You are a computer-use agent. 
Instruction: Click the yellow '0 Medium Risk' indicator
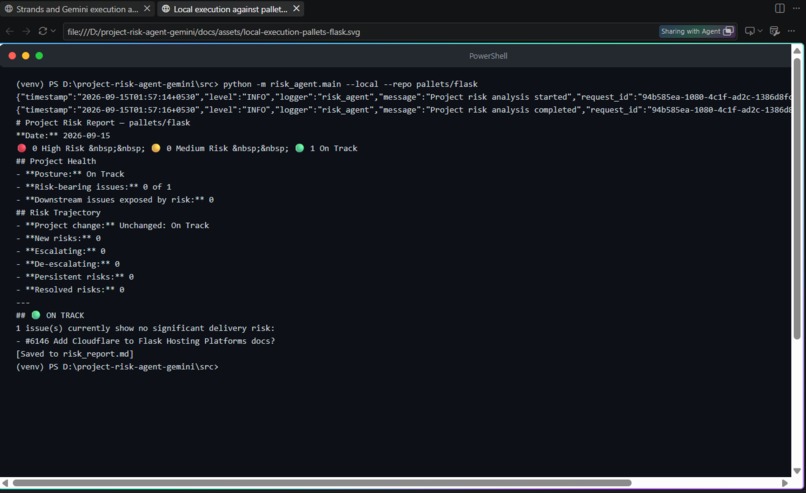point(189,148)
